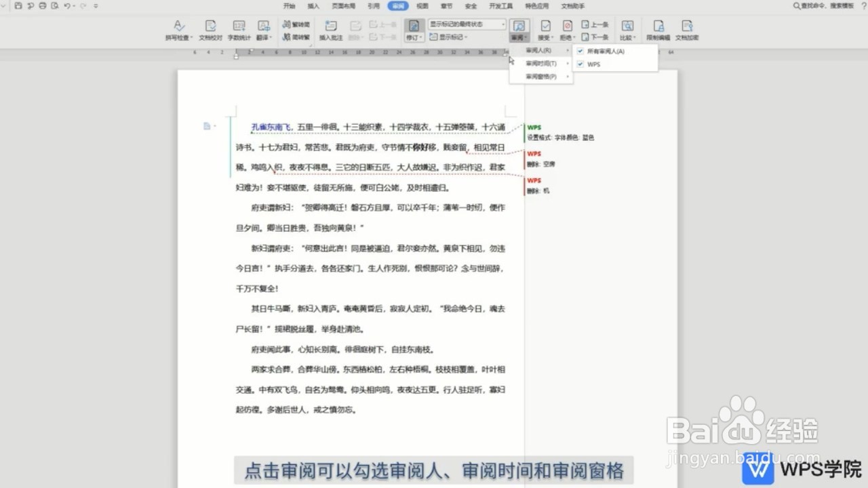868x488 pixels.
Task: Click 插入批注 insert comment icon
Action: [x=331, y=26]
